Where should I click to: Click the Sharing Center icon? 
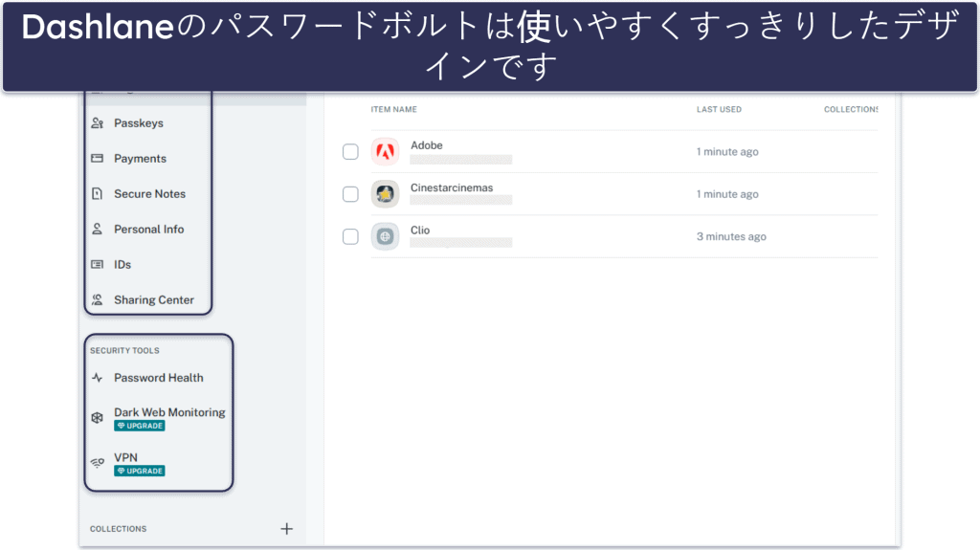[98, 300]
